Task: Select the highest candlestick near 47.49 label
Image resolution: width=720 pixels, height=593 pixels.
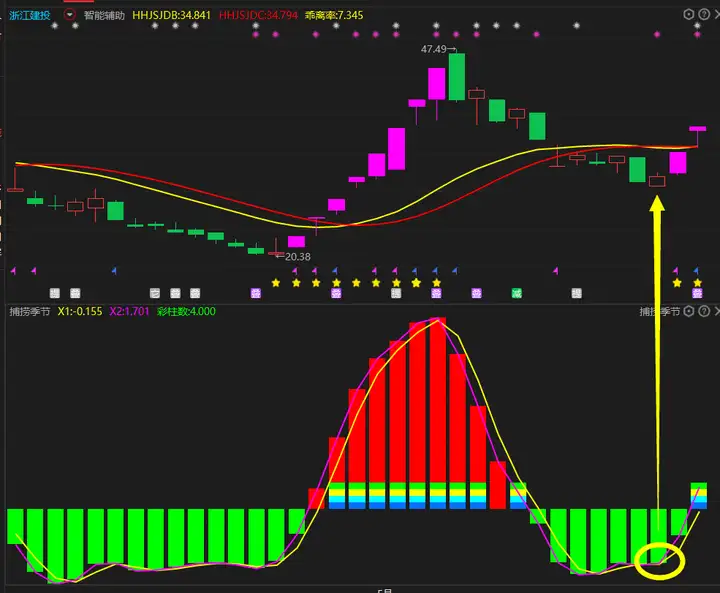Action: click(x=456, y=77)
